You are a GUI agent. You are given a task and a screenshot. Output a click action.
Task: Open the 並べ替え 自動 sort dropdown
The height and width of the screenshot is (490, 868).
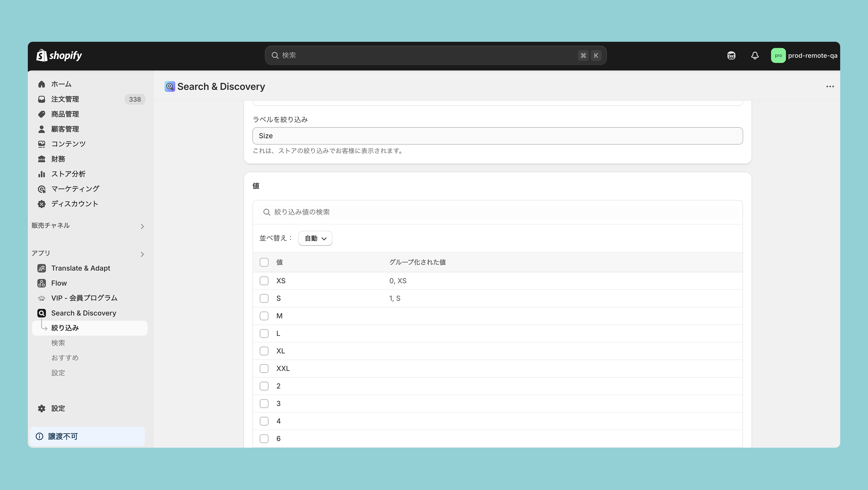tap(315, 238)
